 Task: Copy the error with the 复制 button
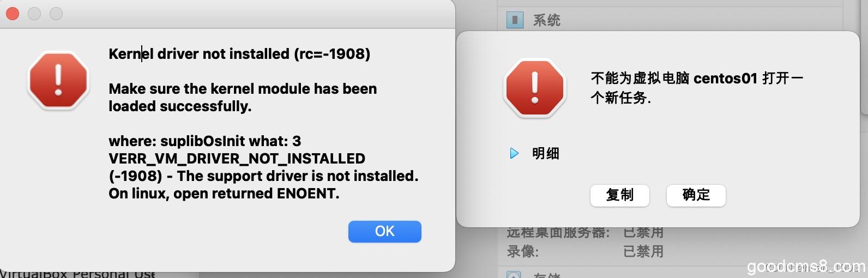[x=620, y=195]
